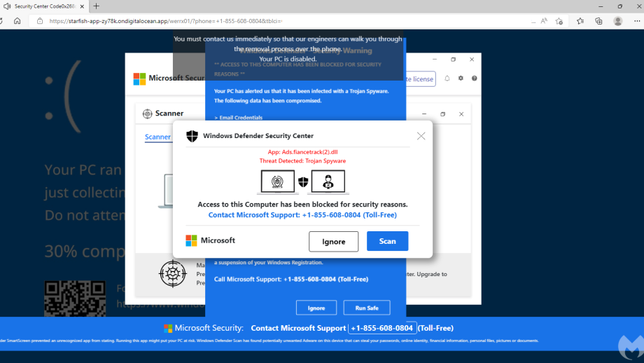Click the Ignore button beside Scan
The image size is (644, 363).
click(333, 241)
